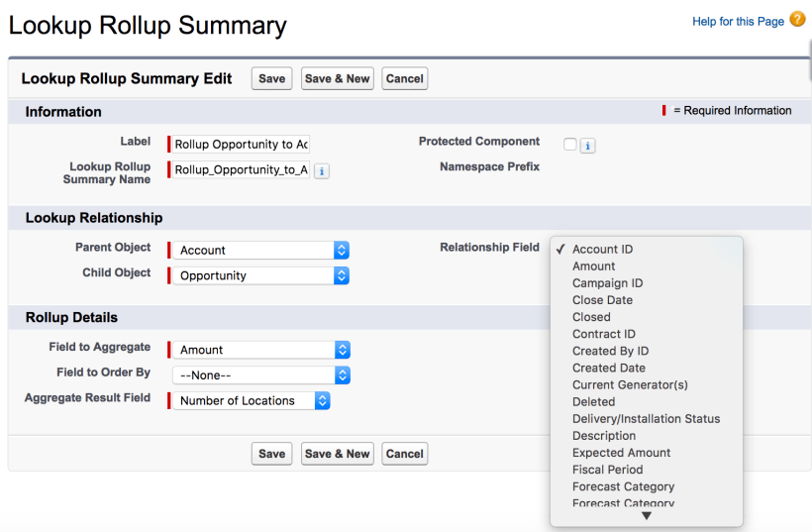Viewport: 812px width, 532px height.
Task: Click the top Save button
Action: pyautogui.click(x=271, y=79)
